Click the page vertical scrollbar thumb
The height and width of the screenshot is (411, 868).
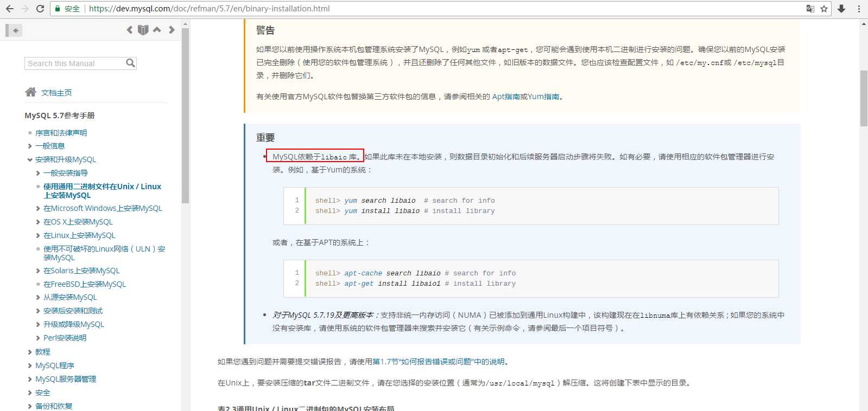[864, 98]
